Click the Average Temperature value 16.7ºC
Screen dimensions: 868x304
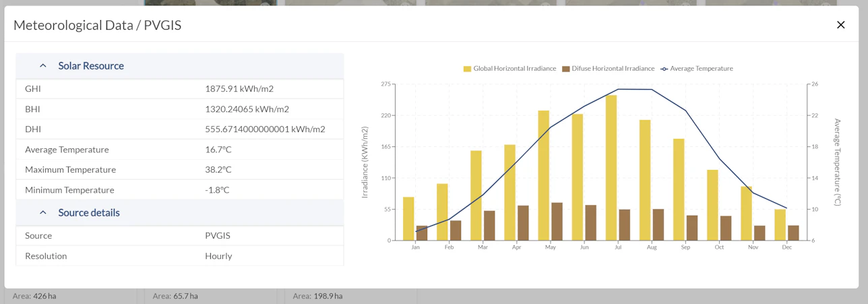click(x=218, y=150)
